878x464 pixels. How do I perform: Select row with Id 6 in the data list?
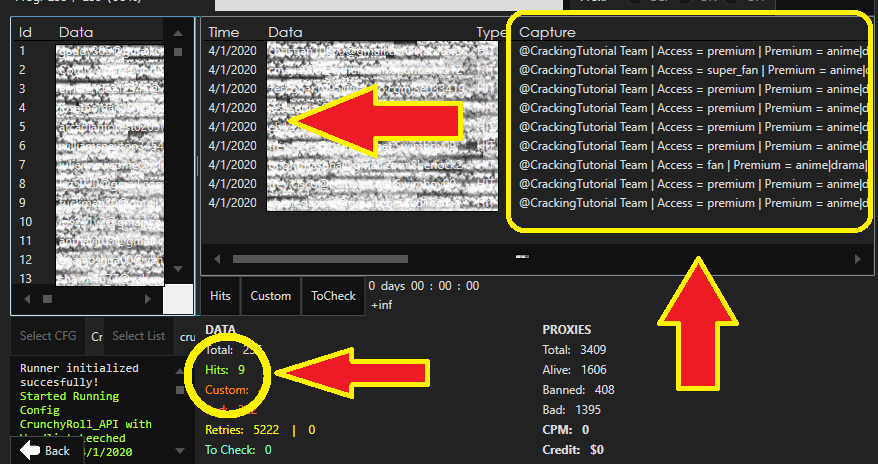point(92,146)
